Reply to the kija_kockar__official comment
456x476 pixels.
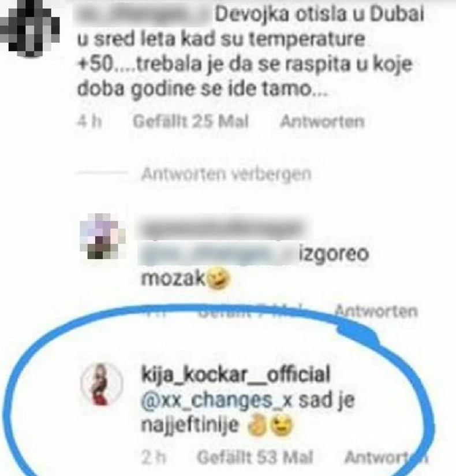[x=386, y=457]
